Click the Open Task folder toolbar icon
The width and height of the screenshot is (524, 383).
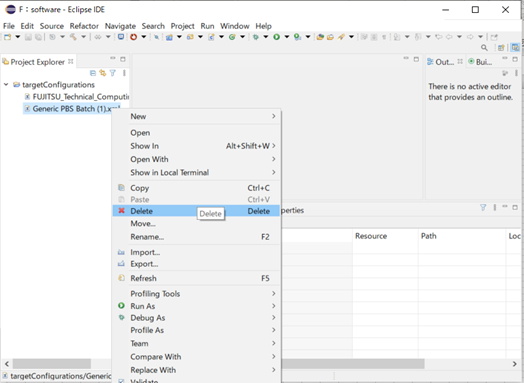[x=330, y=37]
